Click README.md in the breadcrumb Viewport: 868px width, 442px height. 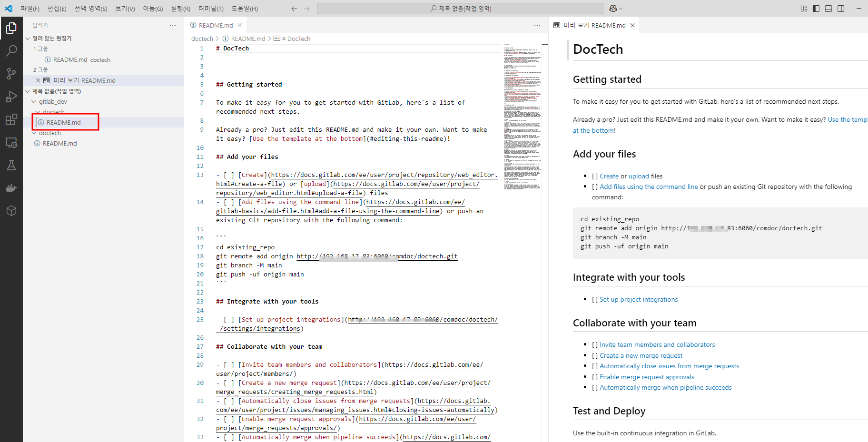(x=244, y=39)
